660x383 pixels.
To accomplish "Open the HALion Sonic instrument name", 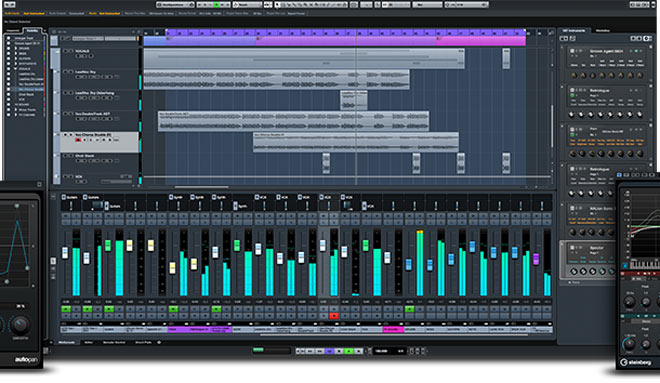I will click(x=603, y=208).
